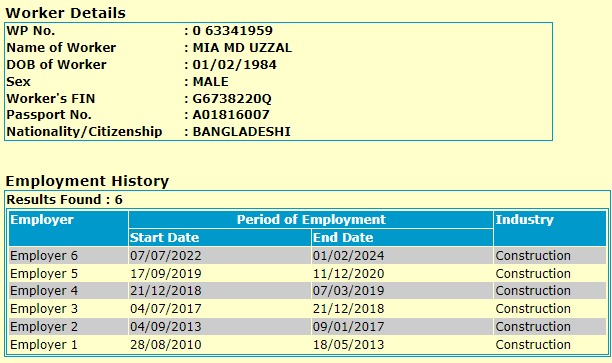Image resolution: width=612 pixels, height=363 pixels.
Task: Click the Passport No. label
Action: point(49,115)
